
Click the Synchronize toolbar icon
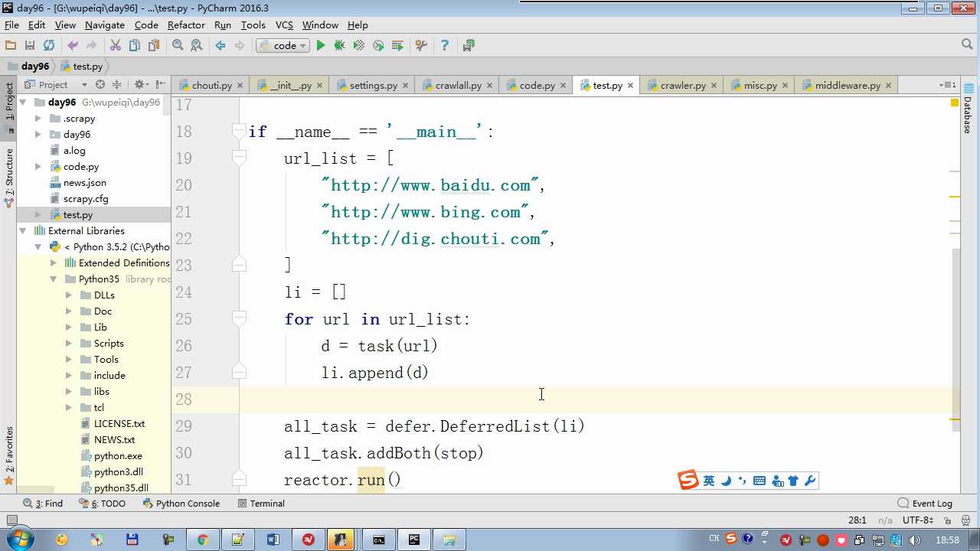[x=49, y=46]
